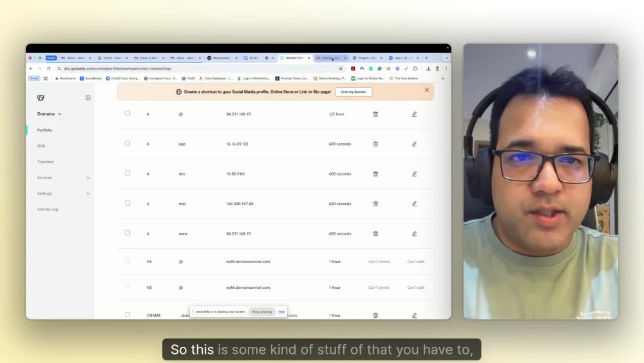
Task: Click value ns46.domaincontrol.com.
Action: click(249, 288)
